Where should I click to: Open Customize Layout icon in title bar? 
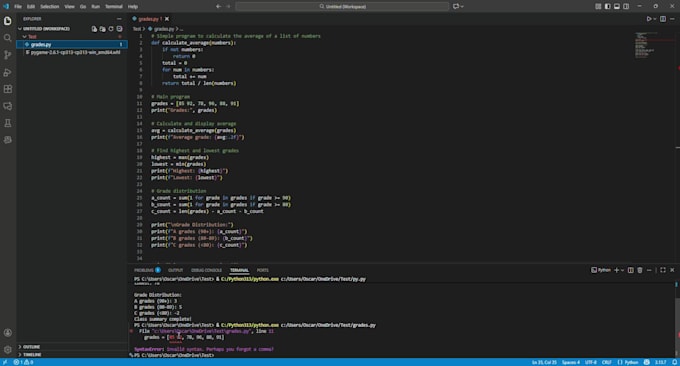[598, 7]
